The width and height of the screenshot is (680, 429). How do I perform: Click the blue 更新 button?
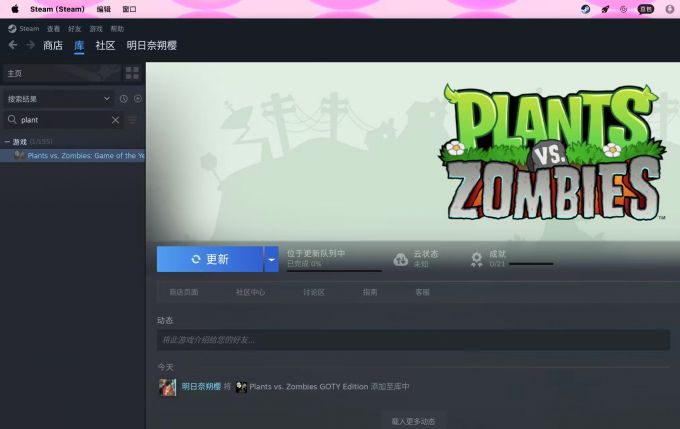coord(210,259)
